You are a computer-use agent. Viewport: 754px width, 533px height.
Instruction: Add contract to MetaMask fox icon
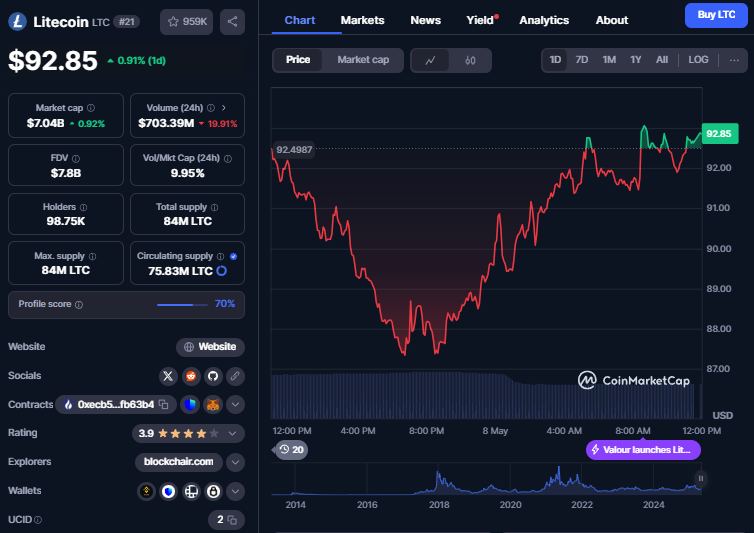[213, 405]
